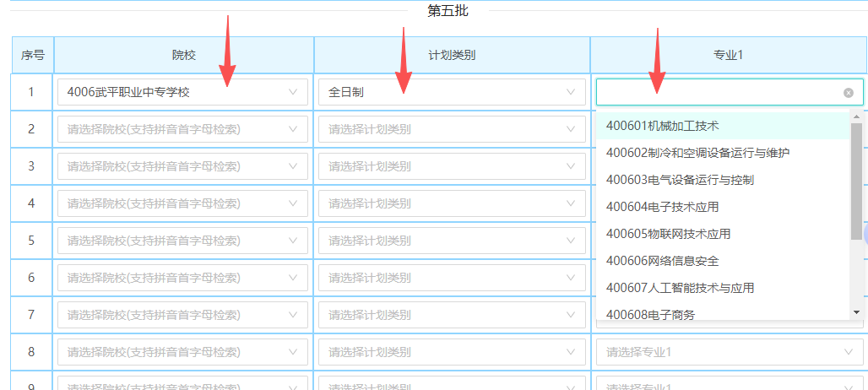Screen dimensions: 868x390
Task: Click the 院校 column header
Action: pos(184,55)
